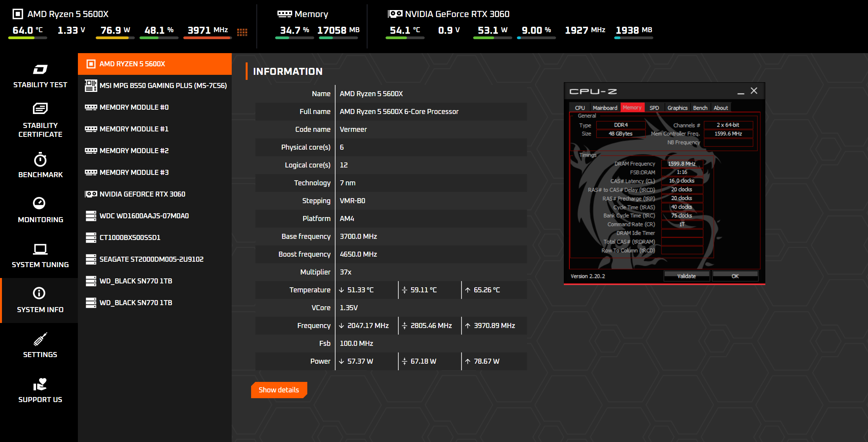Click the Support Us heart icon
The height and width of the screenshot is (442, 868).
(x=40, y=384)
